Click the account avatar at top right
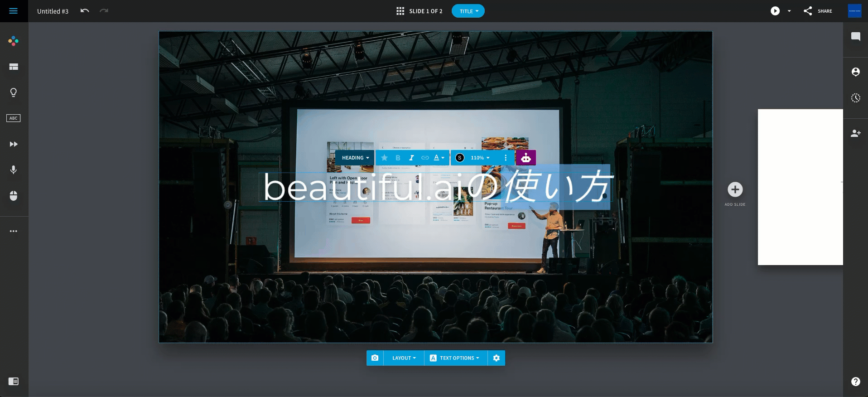This screenshot has height=397, width=868. (x=855, y=11)
